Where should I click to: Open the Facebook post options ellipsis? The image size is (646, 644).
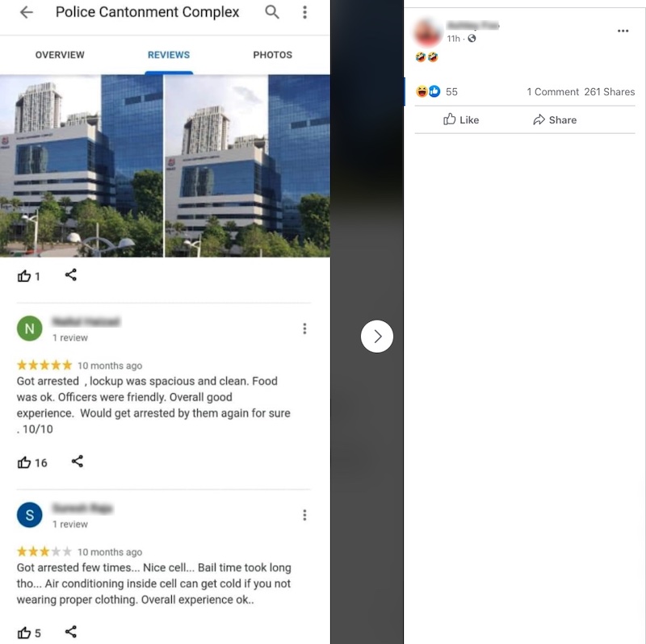[623, 31]
